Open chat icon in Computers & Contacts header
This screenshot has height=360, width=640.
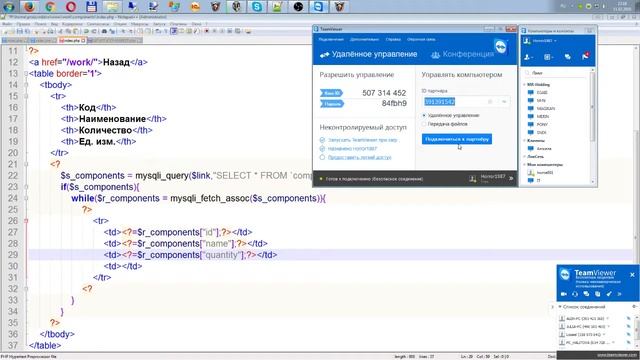(568, 57)
